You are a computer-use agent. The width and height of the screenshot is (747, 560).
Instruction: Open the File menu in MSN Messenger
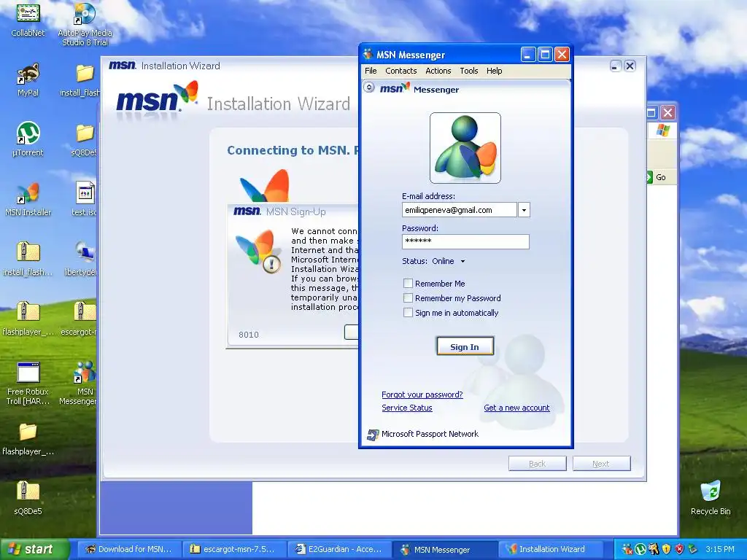(x=371, y=71)
